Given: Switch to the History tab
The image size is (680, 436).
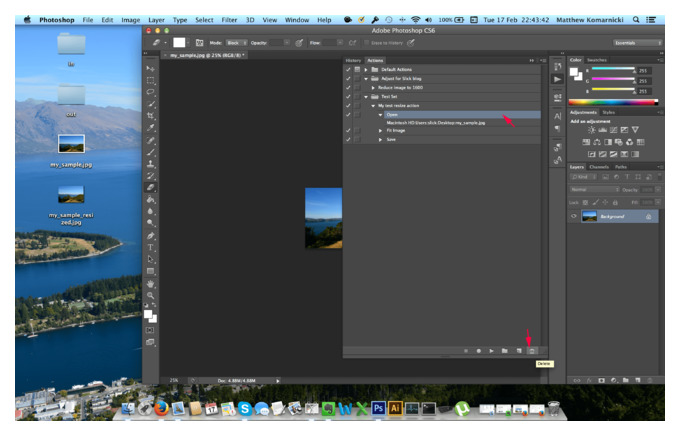Looking at the screenshot, I should 353,60.
